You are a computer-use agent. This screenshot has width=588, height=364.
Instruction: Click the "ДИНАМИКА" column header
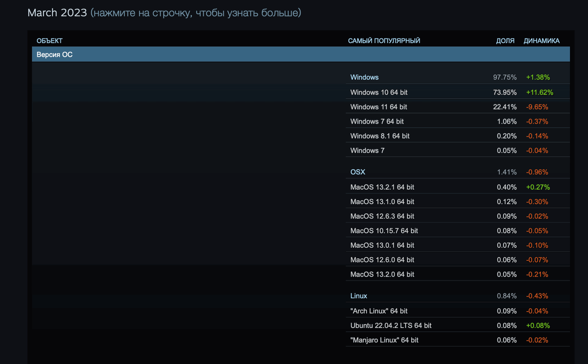(x=542, y=41)
